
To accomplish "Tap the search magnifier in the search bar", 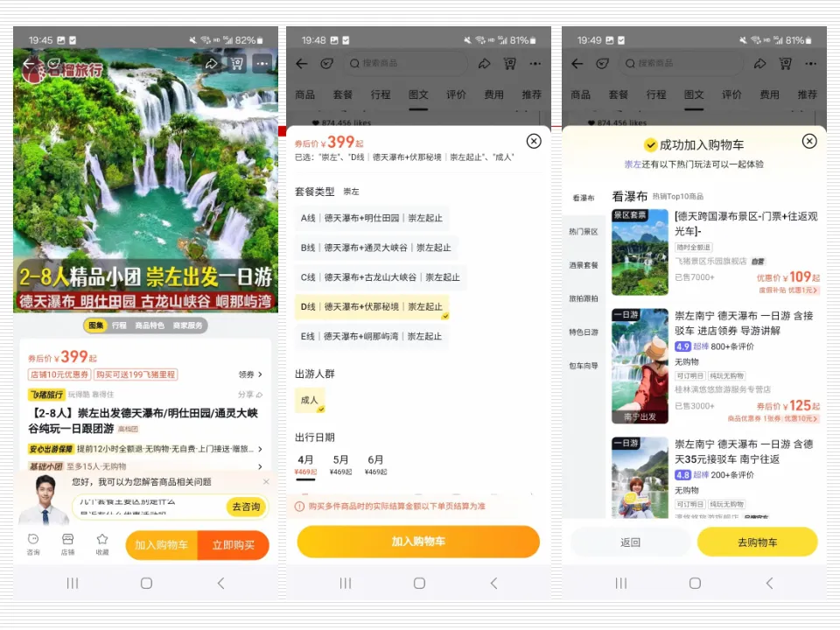I will (x=354, y=63).
